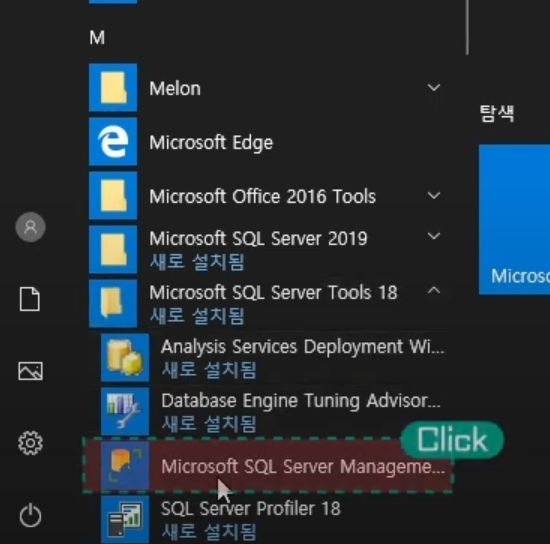The height and width of the screenshot is (544, 550).
Task: Click the Database Engine Tuning Advisor label
Action: pos(301,401)
